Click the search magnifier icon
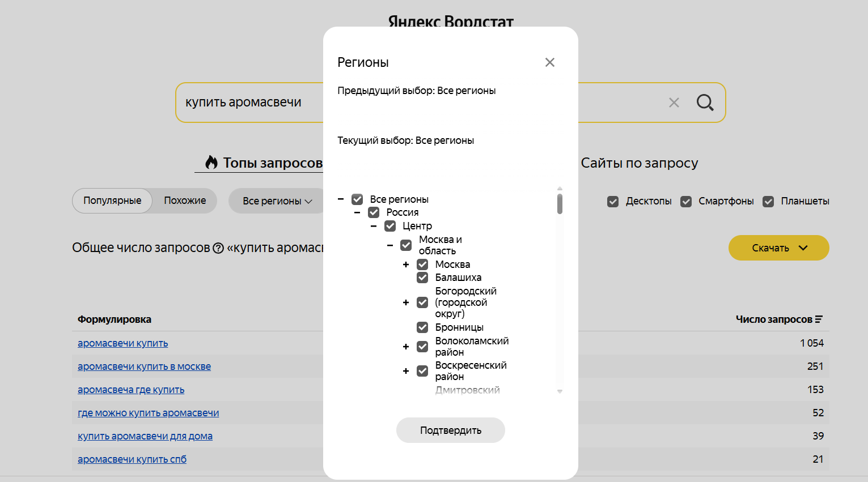The height and width of the screenshot is (482, 868). pyautogui.click(x=705, y=103)
